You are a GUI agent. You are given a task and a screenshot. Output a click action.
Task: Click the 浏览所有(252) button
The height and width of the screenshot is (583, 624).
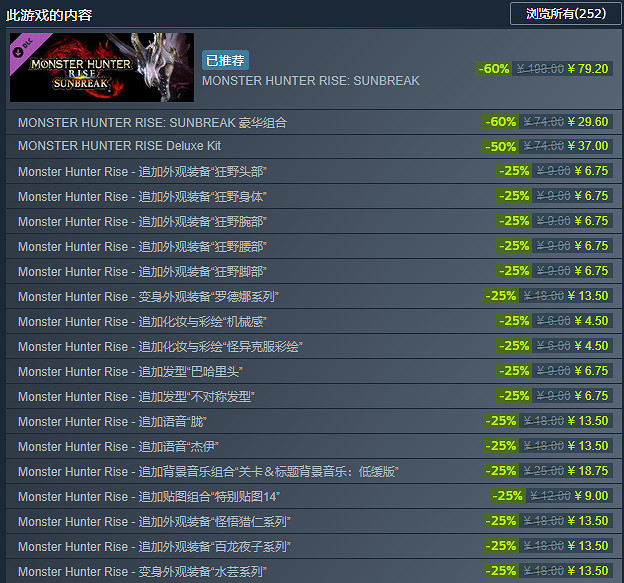pyautogui.click(x=566, y=14)
